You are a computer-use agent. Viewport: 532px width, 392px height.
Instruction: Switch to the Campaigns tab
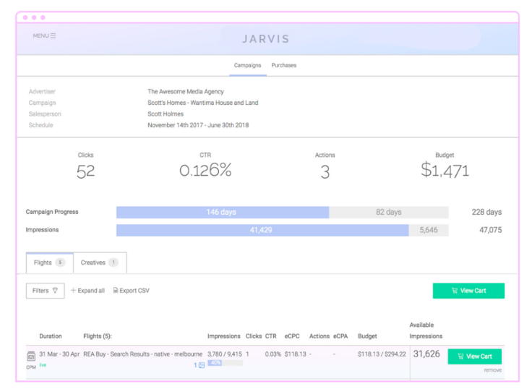(x=248, y=65)
